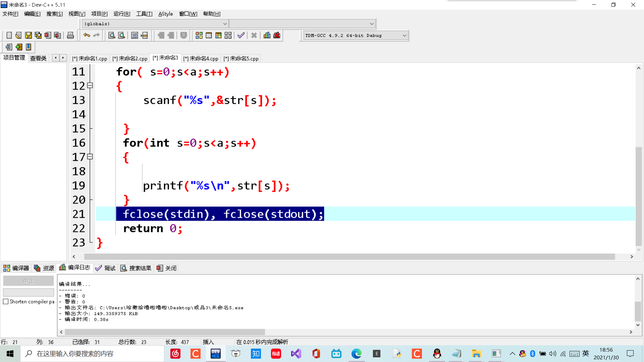Click the Windows taskbar search box
Image resolution: width=644 pixels, height=362 pixels.
coord(93,354)
